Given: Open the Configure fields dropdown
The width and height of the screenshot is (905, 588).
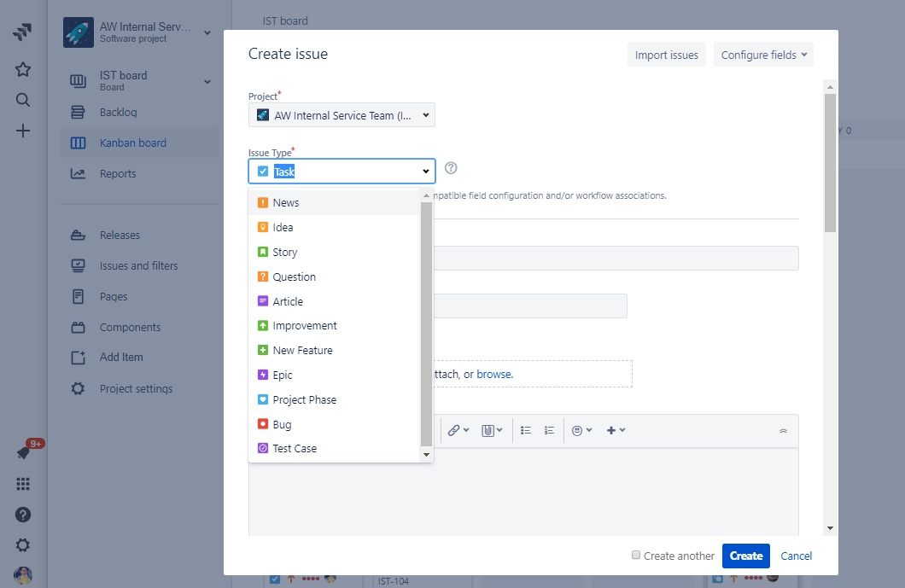Looking at the screenshot, I should point(762,54).
